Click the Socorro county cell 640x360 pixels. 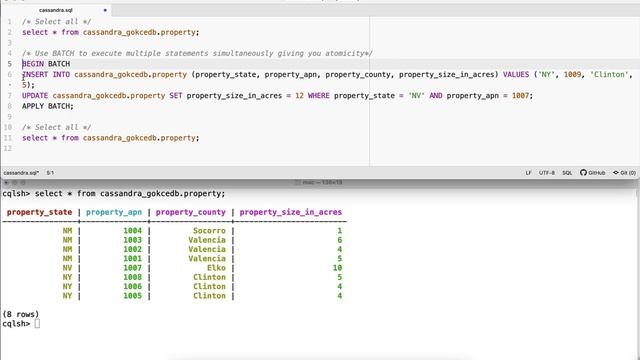tap(209, 231)
